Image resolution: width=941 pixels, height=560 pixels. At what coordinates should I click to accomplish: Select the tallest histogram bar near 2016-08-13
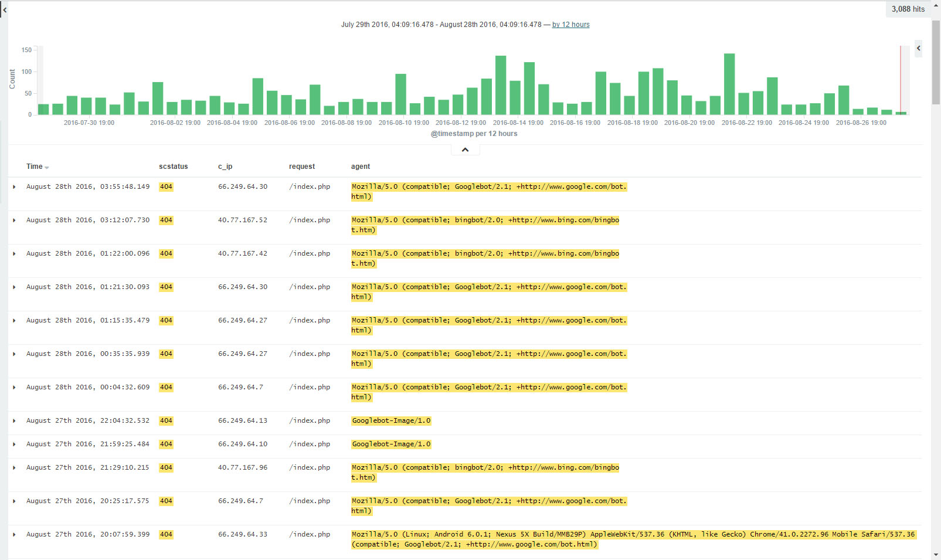click(x=501, y=85)
